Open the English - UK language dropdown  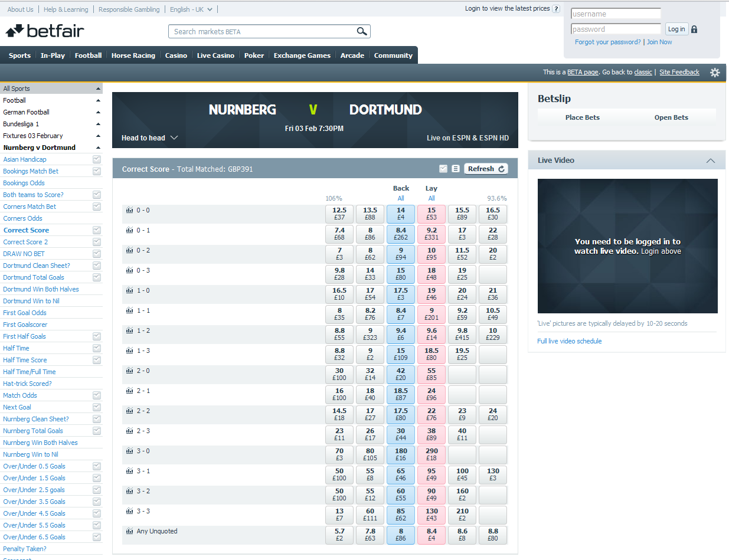click(x=191, y=9)
